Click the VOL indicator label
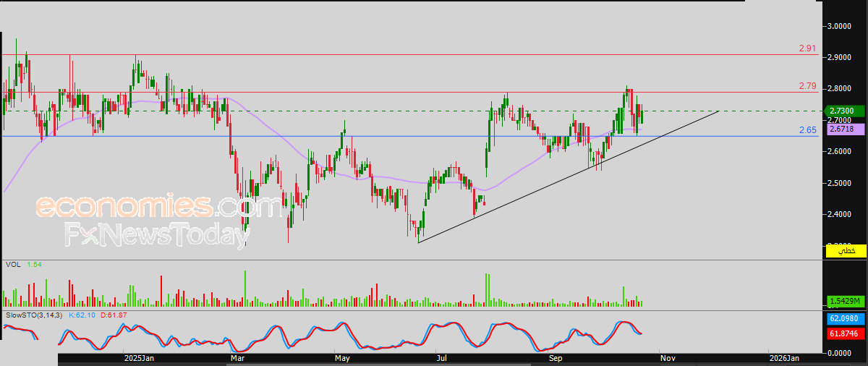The image size is (868, 366). point(13,265)
